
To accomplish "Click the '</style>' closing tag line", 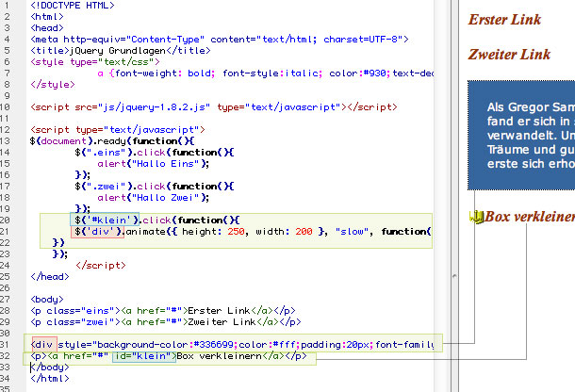I will tap(53, 85).
